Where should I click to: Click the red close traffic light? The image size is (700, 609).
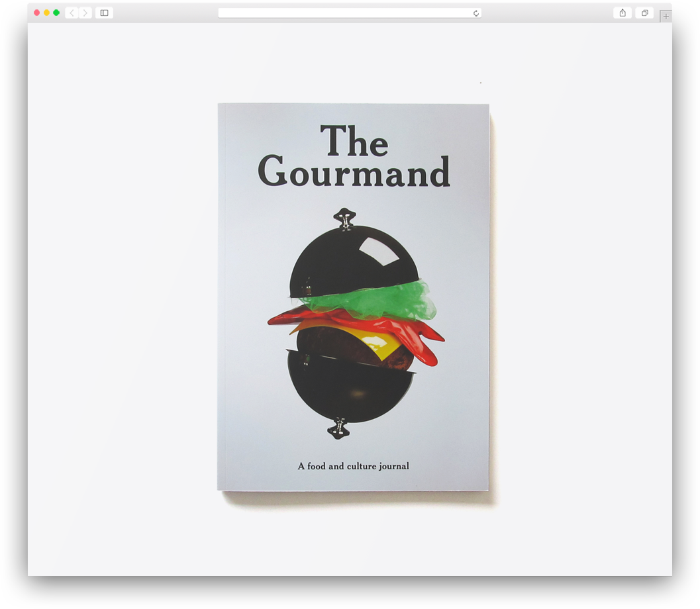click(x=36, y=11)
